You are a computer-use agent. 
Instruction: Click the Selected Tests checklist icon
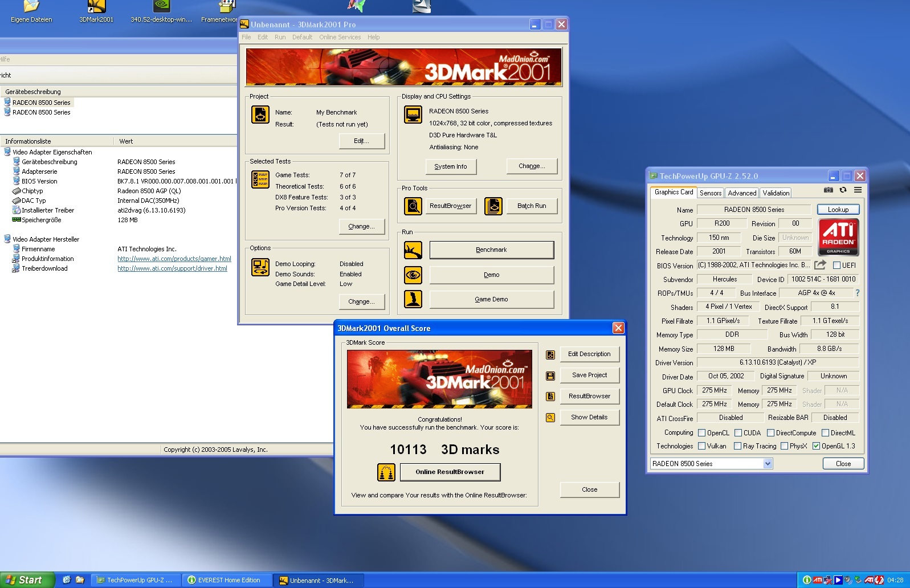click(x=260, y=179)
